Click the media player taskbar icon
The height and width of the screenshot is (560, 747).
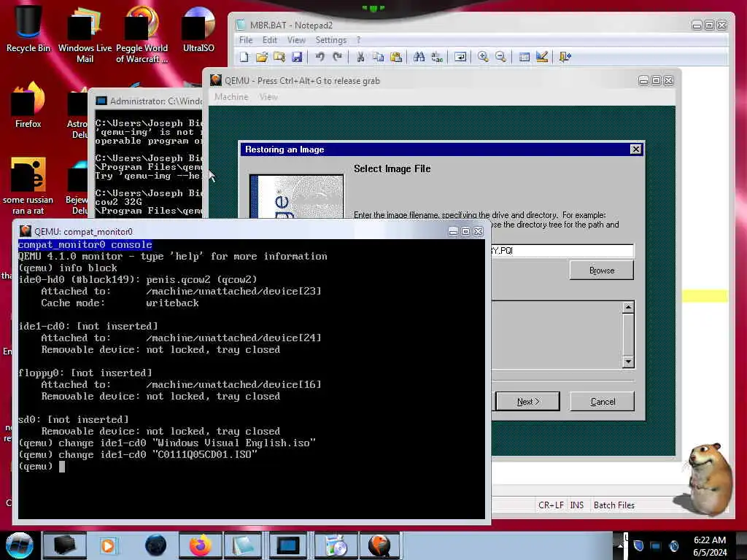tap(108, 545)
